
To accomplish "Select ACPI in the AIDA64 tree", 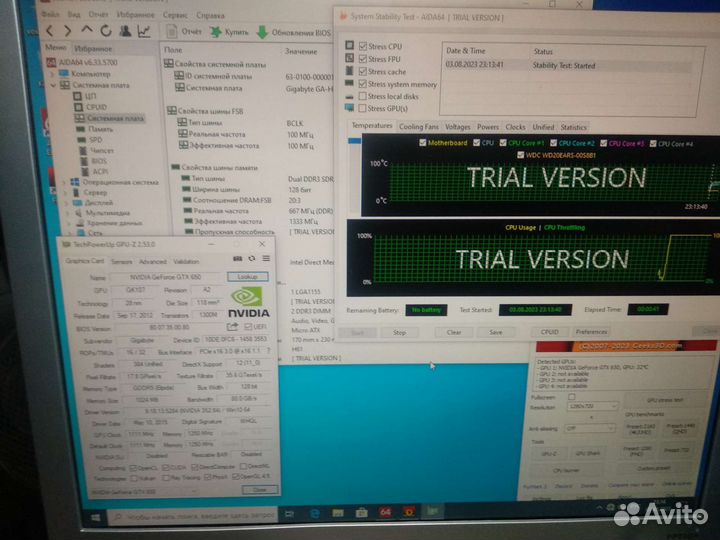I will click(x=94, y=171).
